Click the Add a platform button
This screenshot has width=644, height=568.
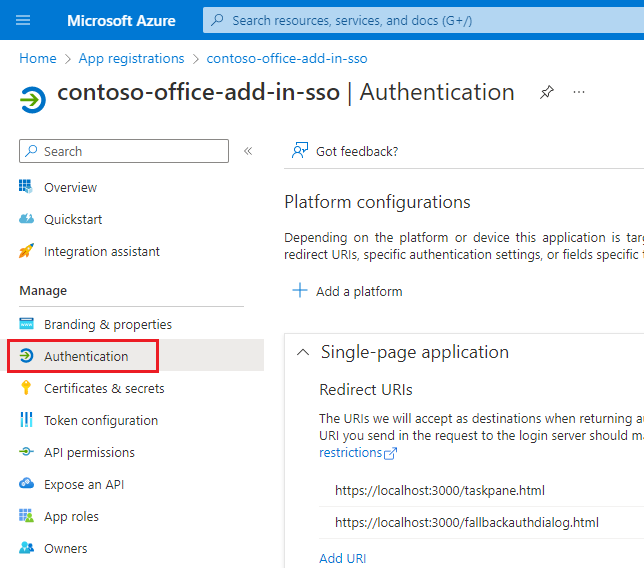point(347,291)
